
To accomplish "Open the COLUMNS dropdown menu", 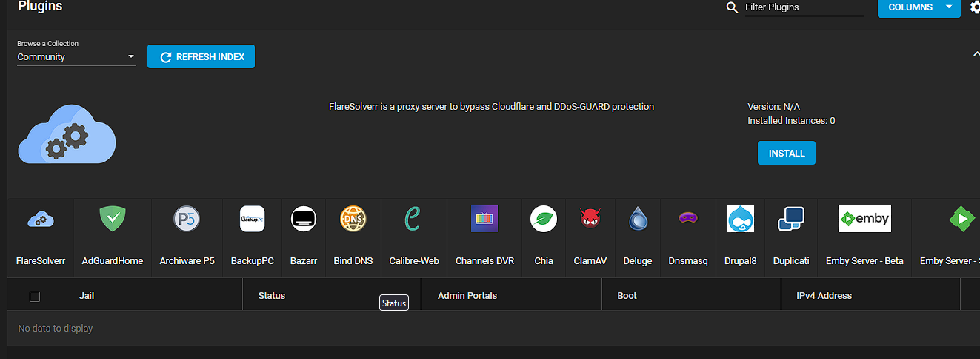I will click(919, 7).
